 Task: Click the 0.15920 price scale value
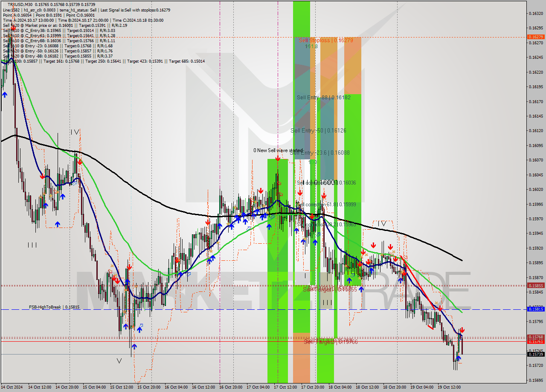536,248
